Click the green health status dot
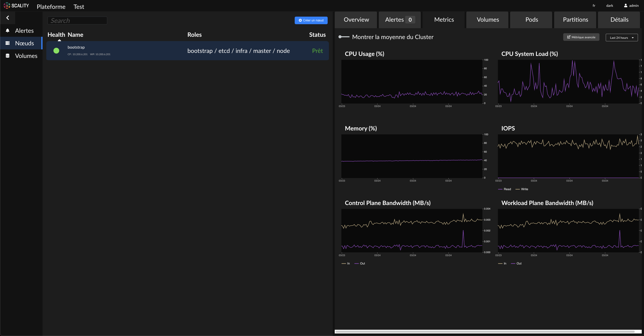The width and height of the screenshot is (644, 336). 56,51
